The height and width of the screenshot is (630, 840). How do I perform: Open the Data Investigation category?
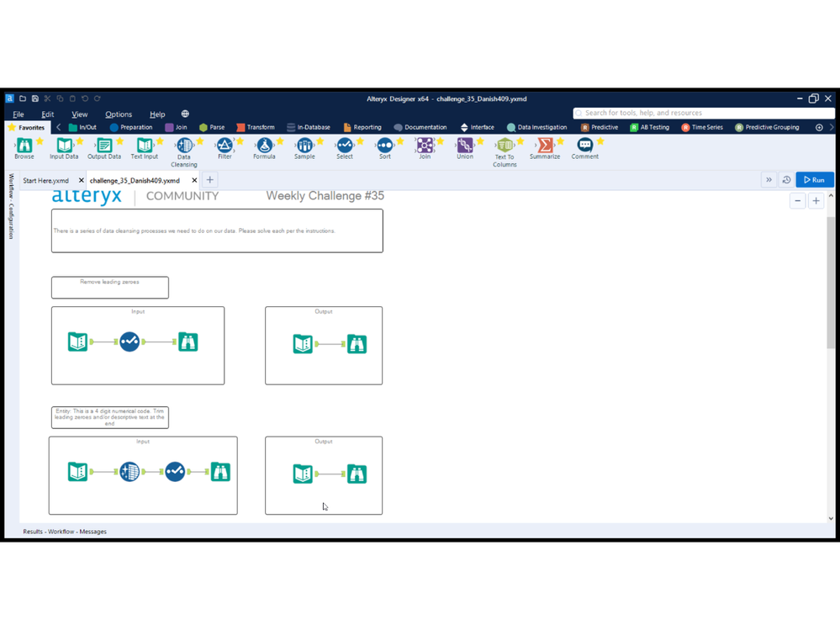[x=536, y=128]
